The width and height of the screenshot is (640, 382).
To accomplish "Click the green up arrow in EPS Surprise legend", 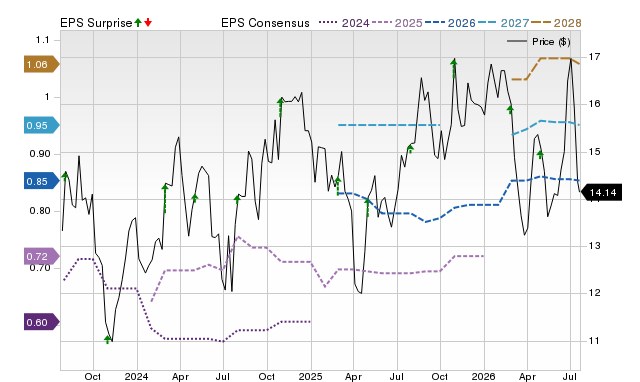I will [138, 22].
